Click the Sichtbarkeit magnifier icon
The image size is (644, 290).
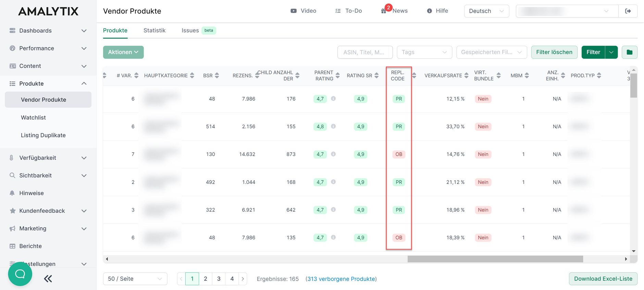point(12,175)
